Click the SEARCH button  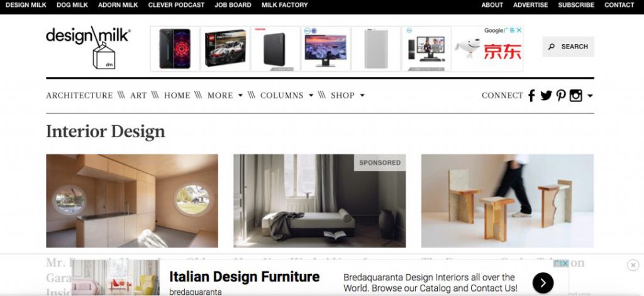tap(568, 47)
